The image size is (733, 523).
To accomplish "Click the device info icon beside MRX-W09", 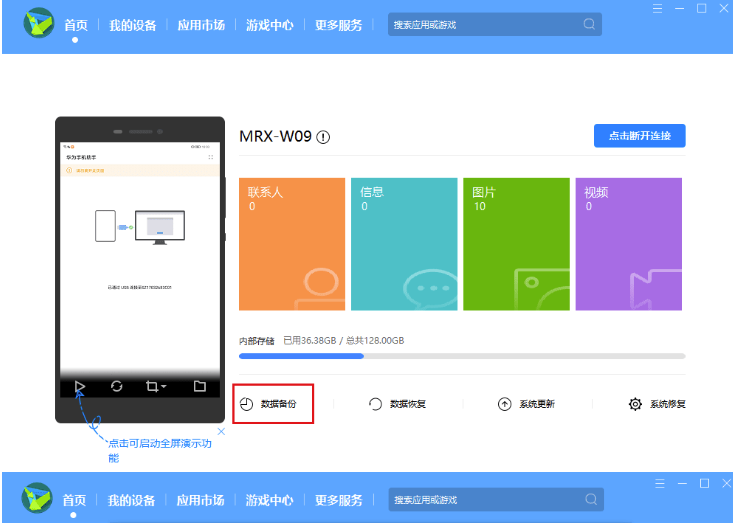I will (323, 137).
